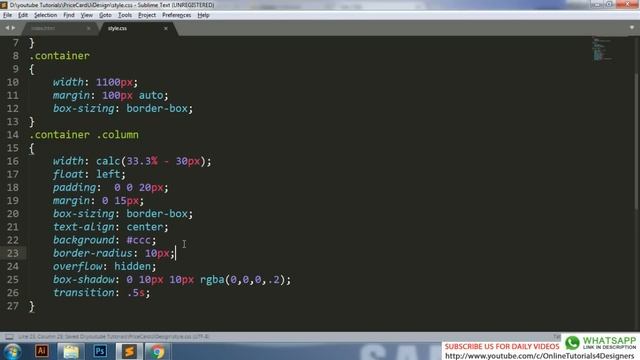Open the Windows Start menu

point(13,351)
